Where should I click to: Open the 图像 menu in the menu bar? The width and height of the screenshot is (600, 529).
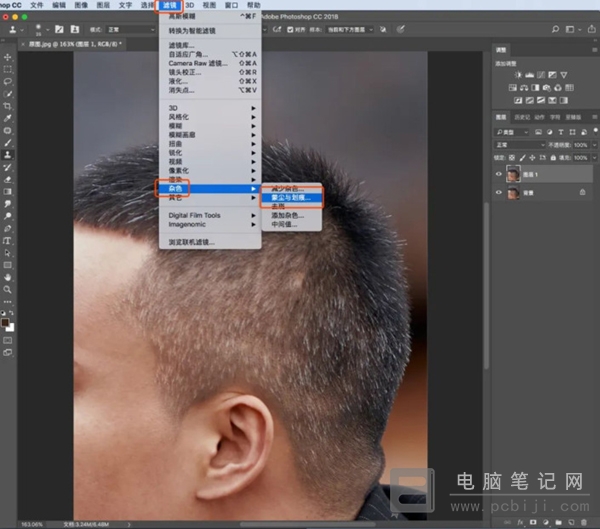81,5
